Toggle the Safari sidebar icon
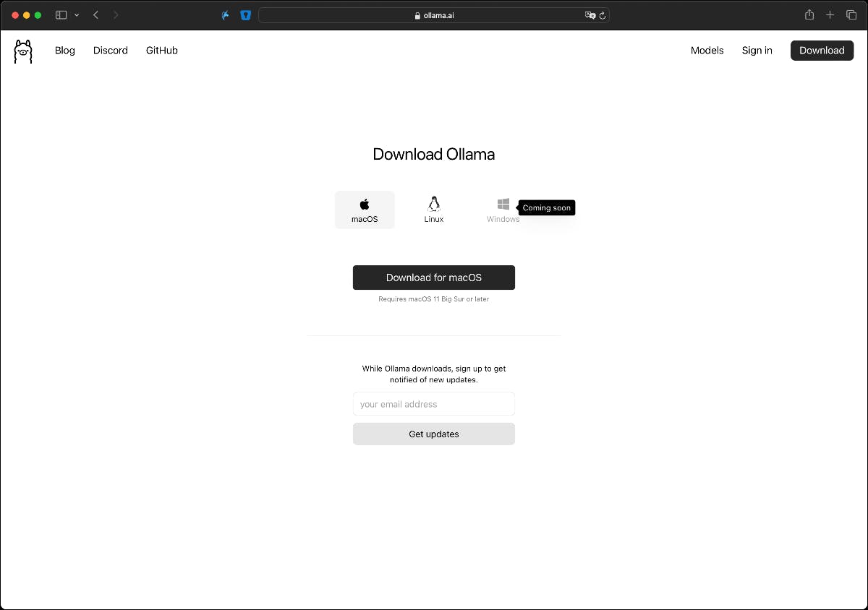 point(61,15)
